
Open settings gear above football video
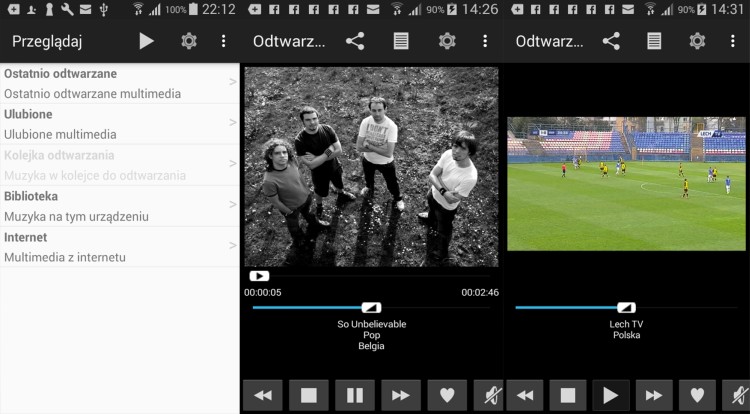pos(697,41)
